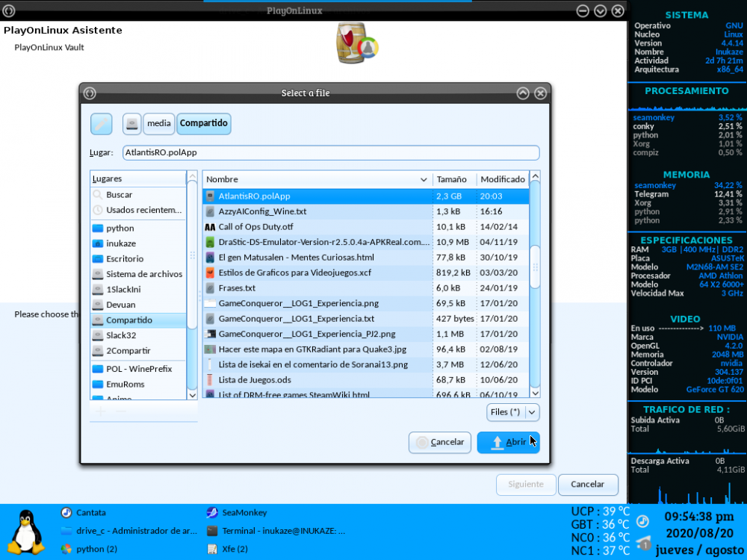The width and height of the screenshot is (747, 560).
Task: Click the Lugar filename input field
Action: [x=330, y=152]
